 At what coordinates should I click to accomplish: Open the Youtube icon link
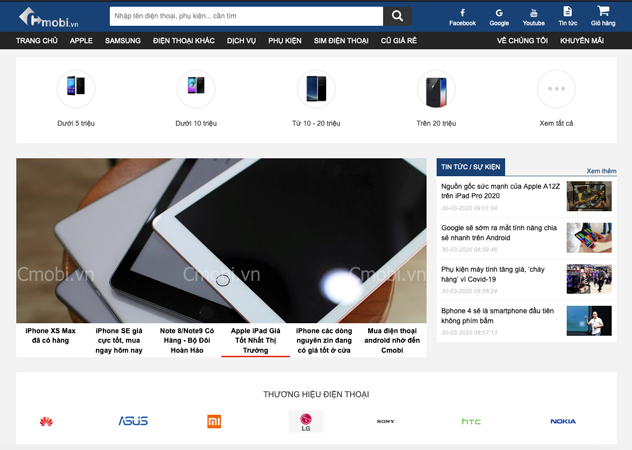[533, 15]
